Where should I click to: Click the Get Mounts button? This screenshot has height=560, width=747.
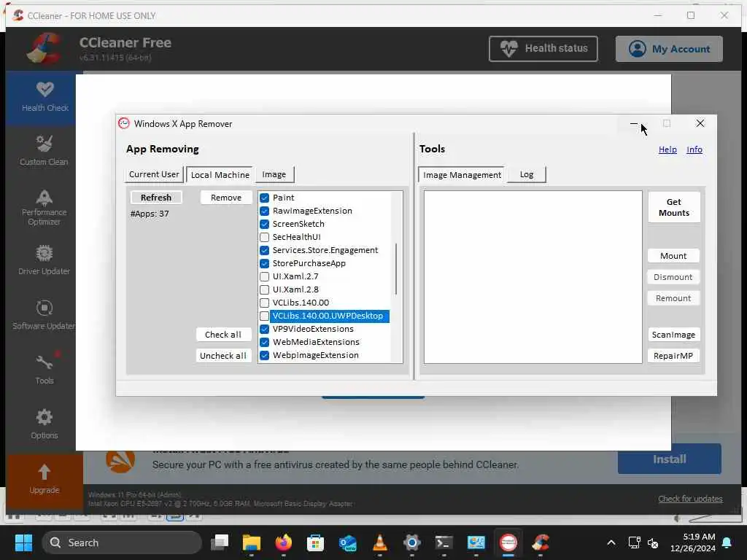click(x=673, y=207)
